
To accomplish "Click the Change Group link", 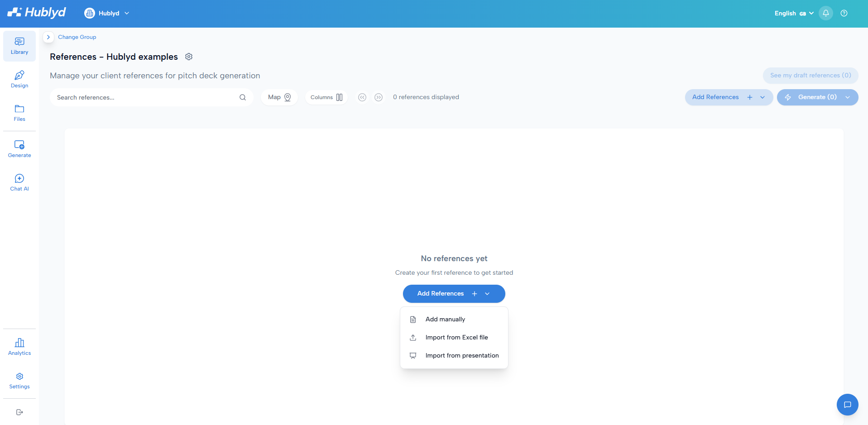I will (x=77, y=37).
